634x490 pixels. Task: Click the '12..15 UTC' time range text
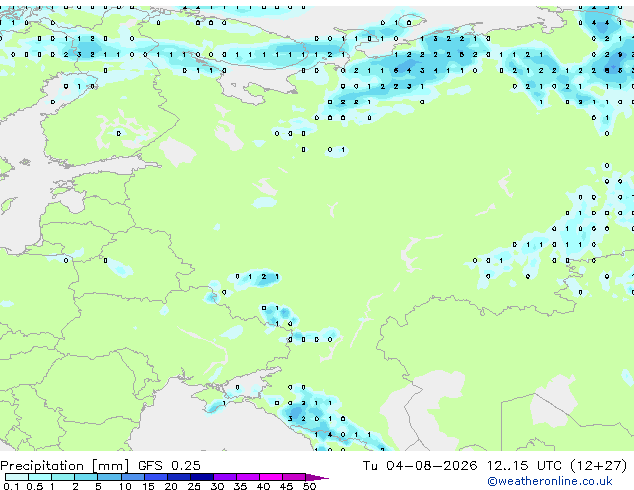point(524,466)
